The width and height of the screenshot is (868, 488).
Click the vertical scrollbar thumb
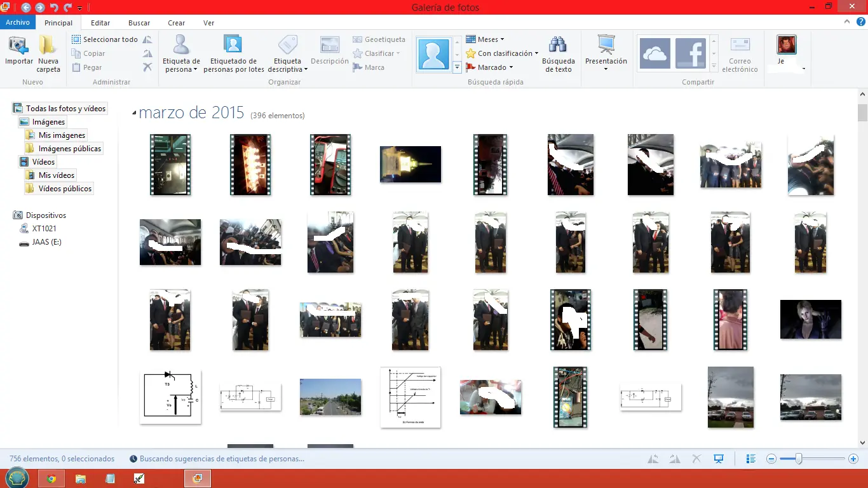(x=862, y=112)
